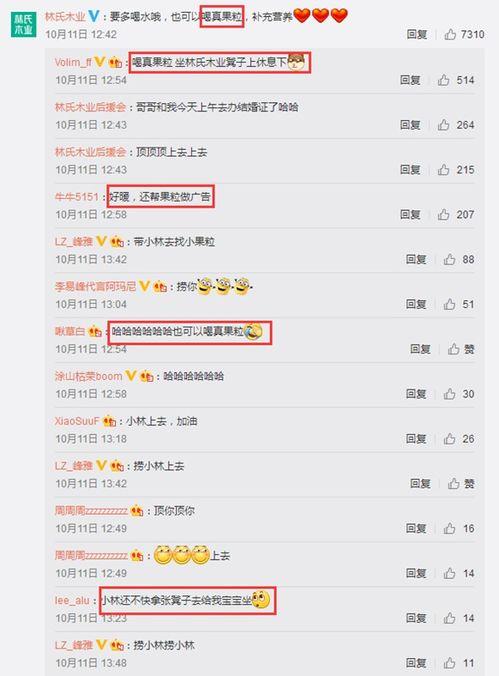Like lee_alu's comment with 14 likes
Screen dimensions: 499x676
point(449,618)
